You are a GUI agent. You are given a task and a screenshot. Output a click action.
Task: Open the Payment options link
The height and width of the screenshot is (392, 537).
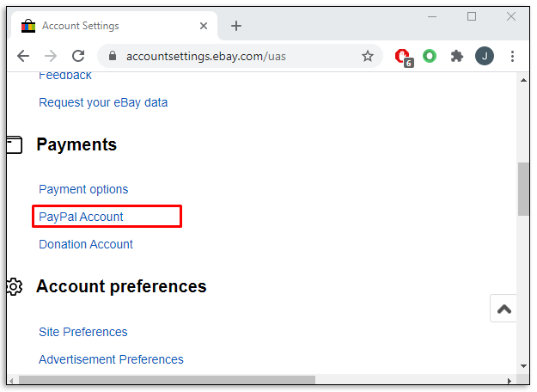[83, 189]
